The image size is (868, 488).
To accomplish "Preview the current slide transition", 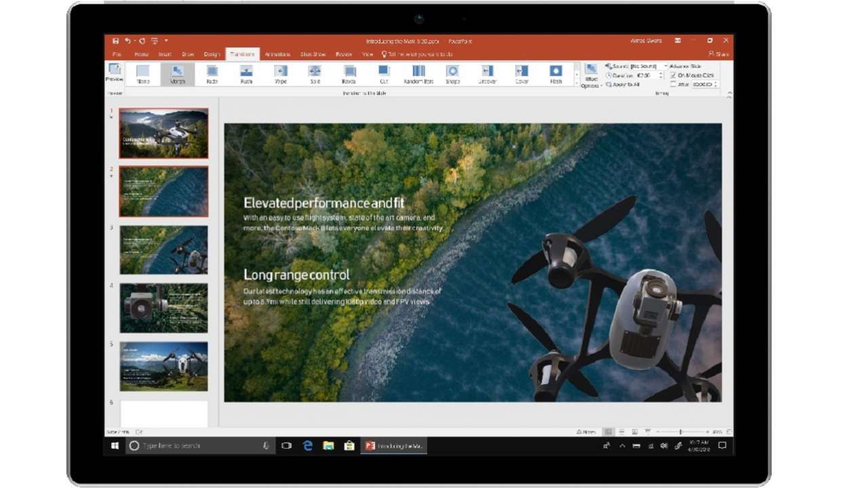I will pos(114,75).
